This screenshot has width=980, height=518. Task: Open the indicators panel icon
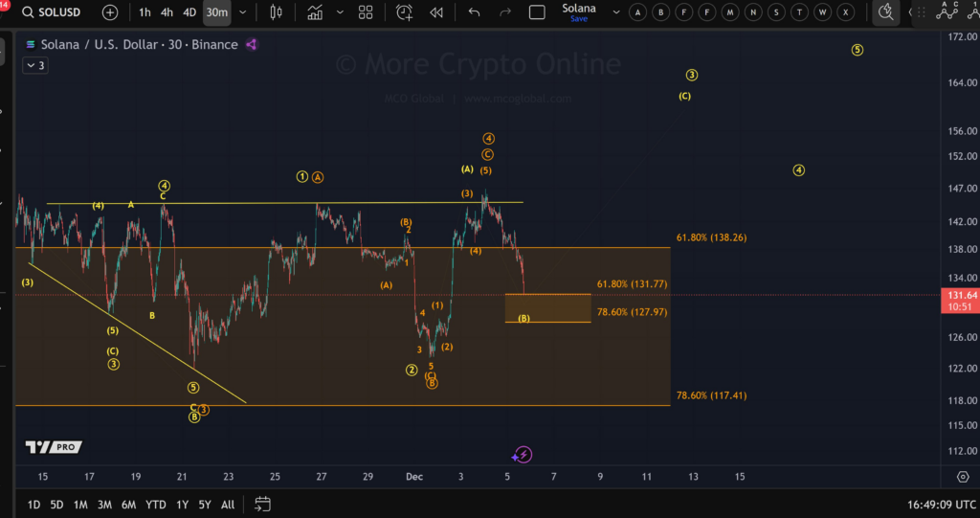click(315, 12)
